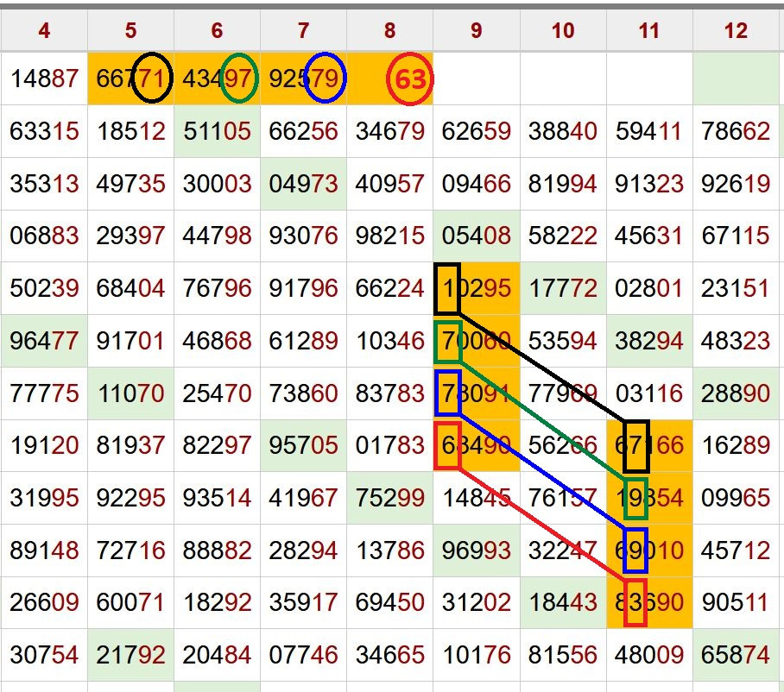Click the green-shaded cell 96477
This screenshot has width=784, height=692.
point(44,341)
